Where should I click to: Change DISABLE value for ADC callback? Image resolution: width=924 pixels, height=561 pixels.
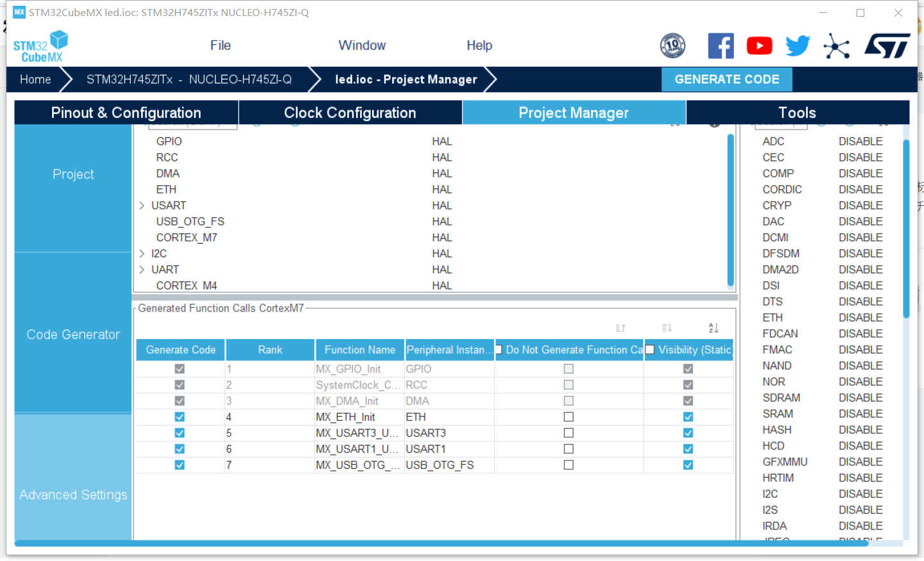point(860,141)
